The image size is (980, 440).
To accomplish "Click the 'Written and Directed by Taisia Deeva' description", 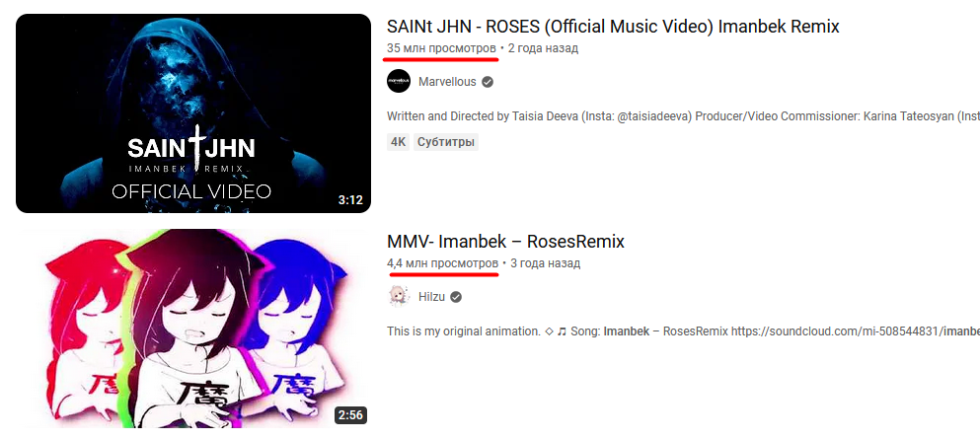I will (x=683, y=116).
